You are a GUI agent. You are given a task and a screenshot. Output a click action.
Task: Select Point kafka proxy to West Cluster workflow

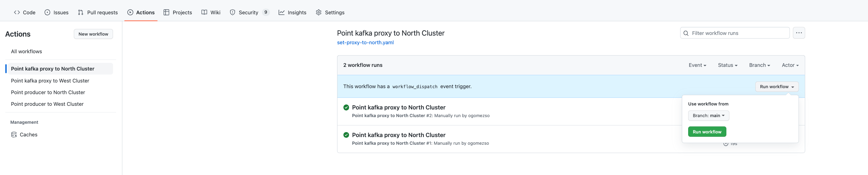pos(50,81)
